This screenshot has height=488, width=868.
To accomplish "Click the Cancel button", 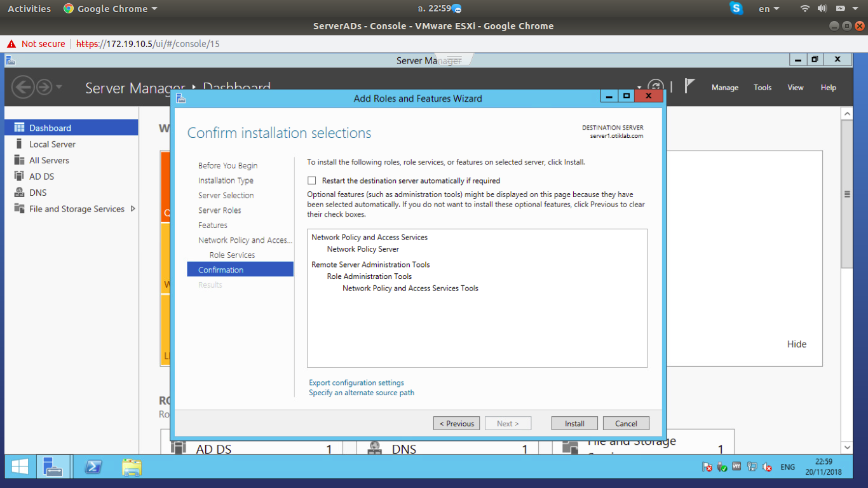I will [626, 423].
